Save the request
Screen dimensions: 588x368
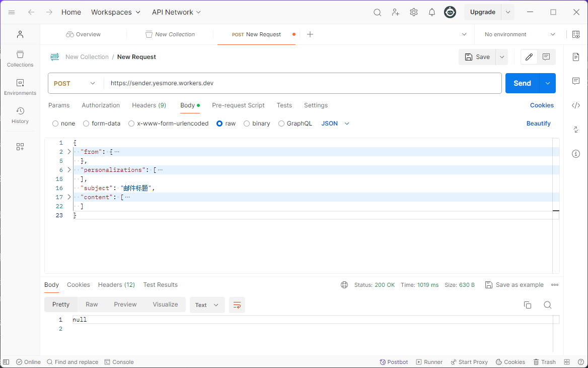click(x=477, y=57)
